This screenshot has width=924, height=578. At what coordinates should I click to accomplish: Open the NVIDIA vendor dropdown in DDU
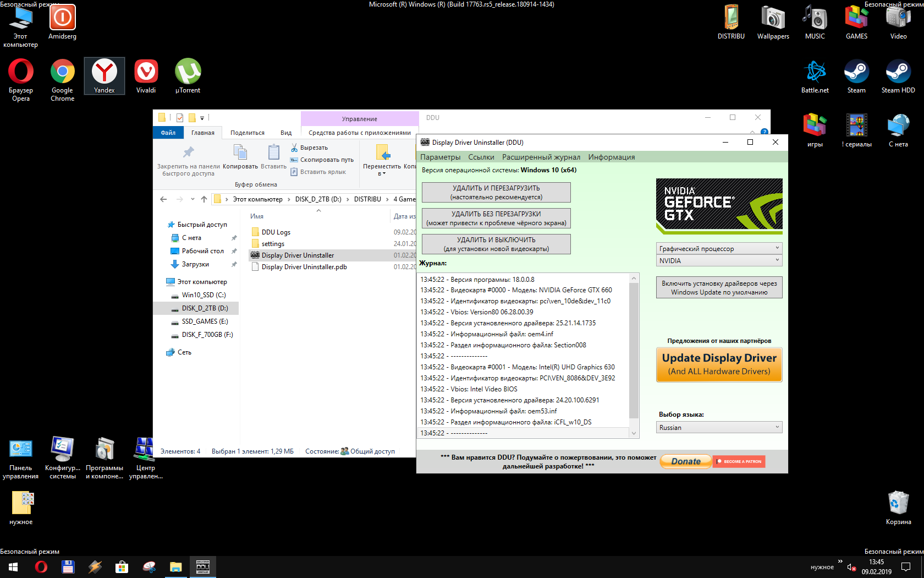tap(719, 260)
